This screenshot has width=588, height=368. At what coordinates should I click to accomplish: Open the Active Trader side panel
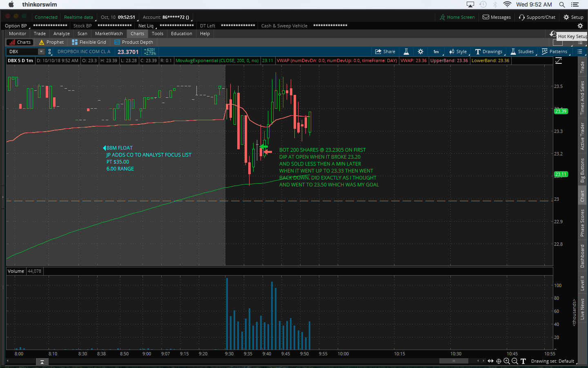[583, 136]
